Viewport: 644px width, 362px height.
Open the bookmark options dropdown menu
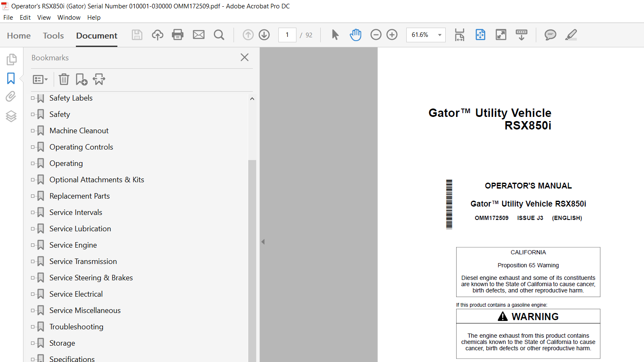coord(40,79)
